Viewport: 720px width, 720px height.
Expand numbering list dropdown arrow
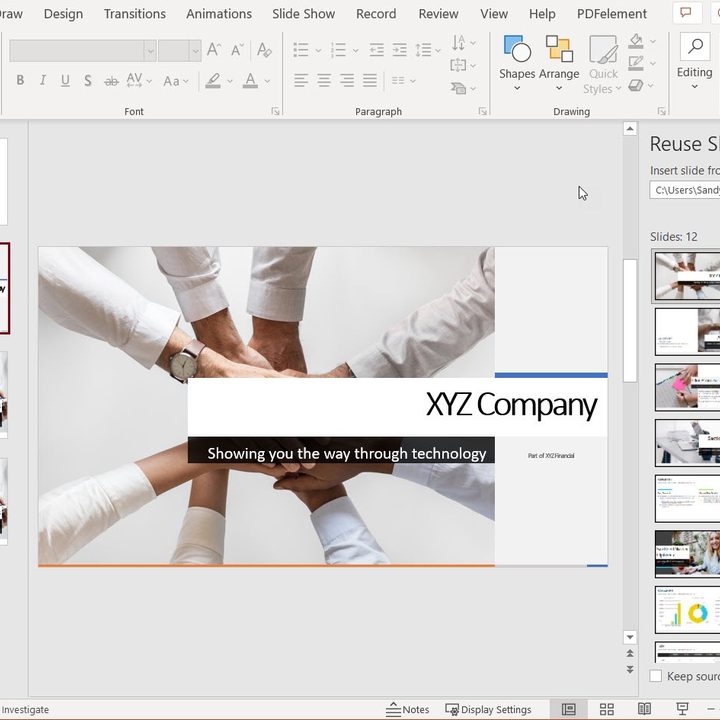355,50
